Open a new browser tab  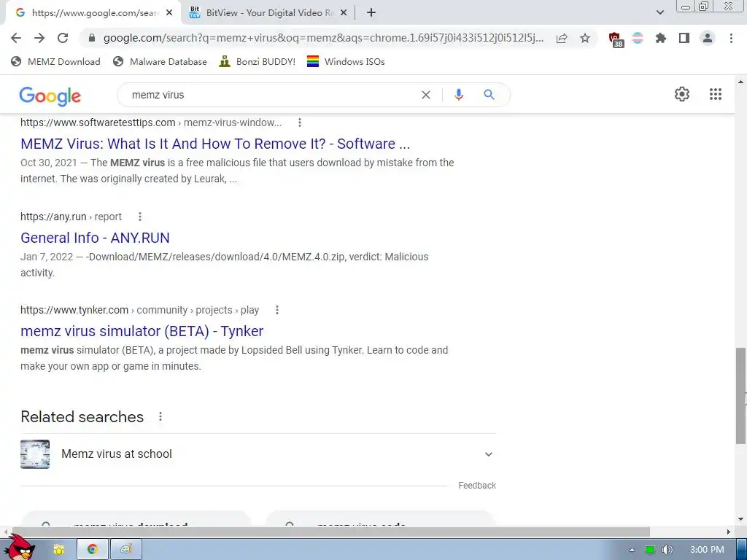[x=371, y=13]
